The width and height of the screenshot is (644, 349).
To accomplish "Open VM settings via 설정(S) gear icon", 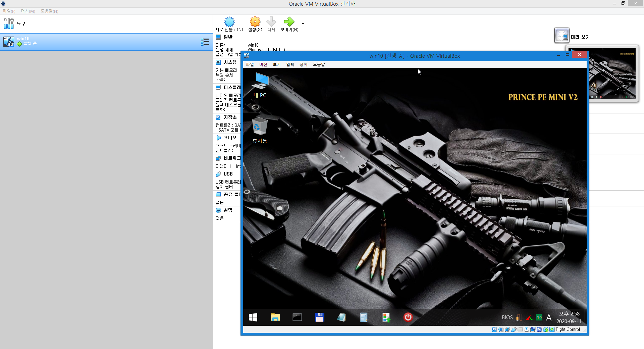I will click(255, 22).
